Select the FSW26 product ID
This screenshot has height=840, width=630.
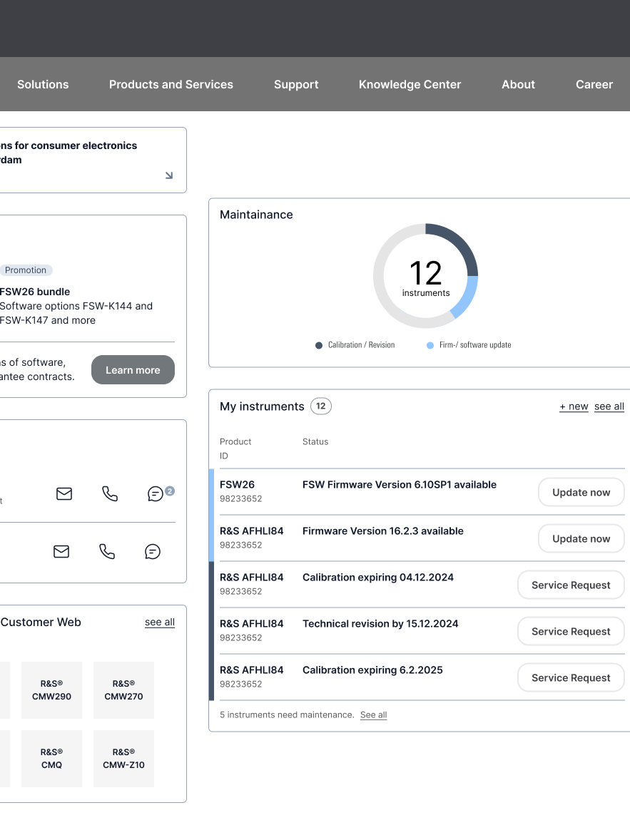point(240,498)
